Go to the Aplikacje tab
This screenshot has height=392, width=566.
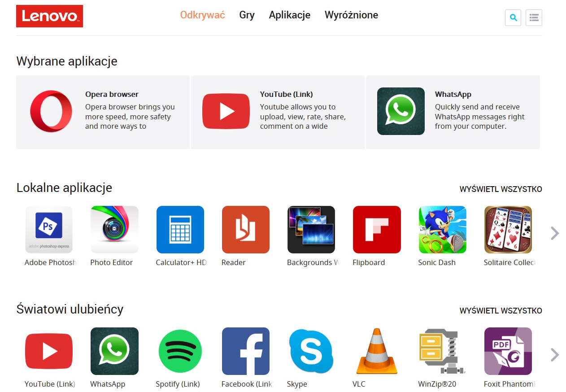(x=290, y=15)
